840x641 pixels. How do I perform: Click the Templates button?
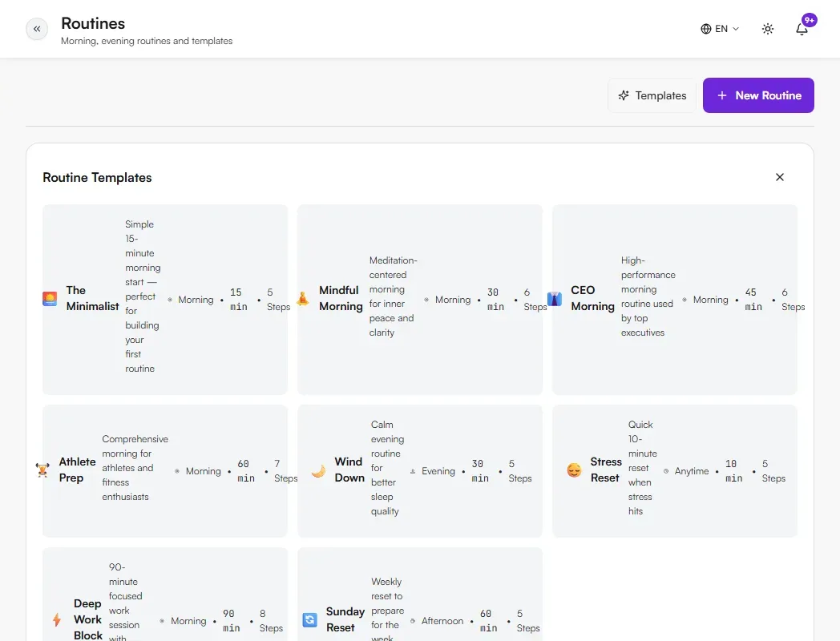point(652,95)
